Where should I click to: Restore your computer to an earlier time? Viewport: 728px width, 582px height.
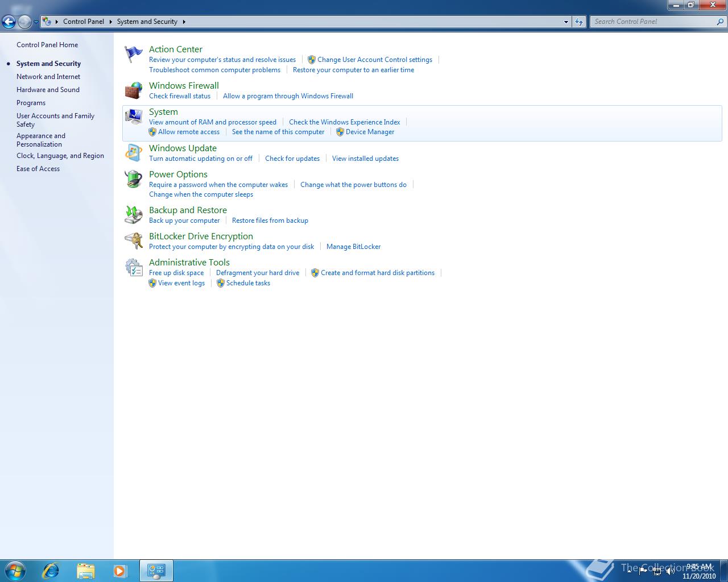[x=353, y=70]
